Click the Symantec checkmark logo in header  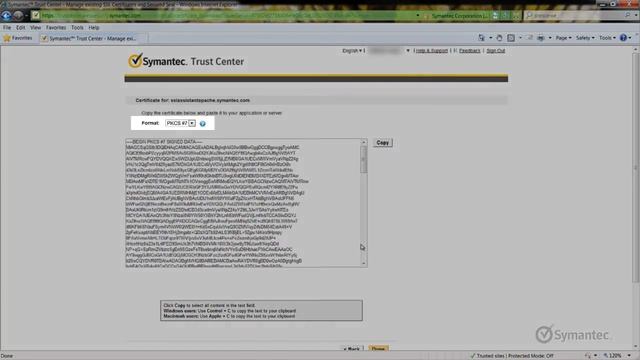(x=135, y=60)
